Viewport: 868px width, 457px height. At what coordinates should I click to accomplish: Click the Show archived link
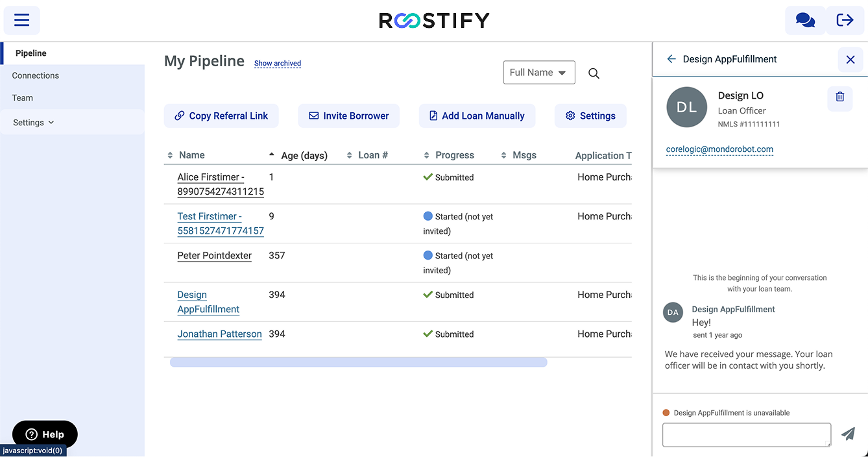coord(278,64)
